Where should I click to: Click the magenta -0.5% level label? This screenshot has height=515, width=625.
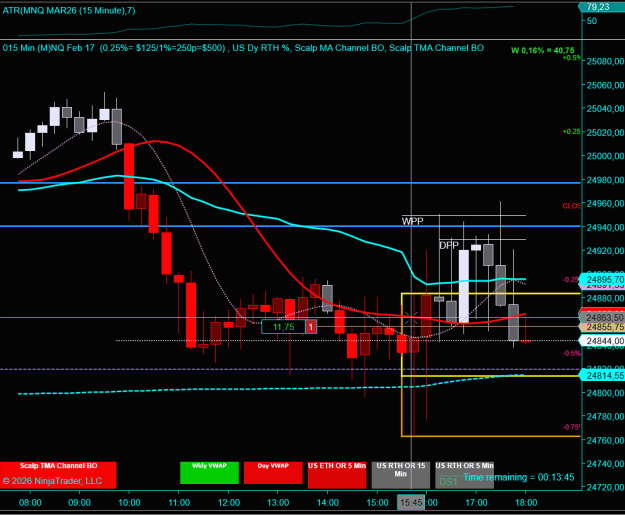click(571, 353)
